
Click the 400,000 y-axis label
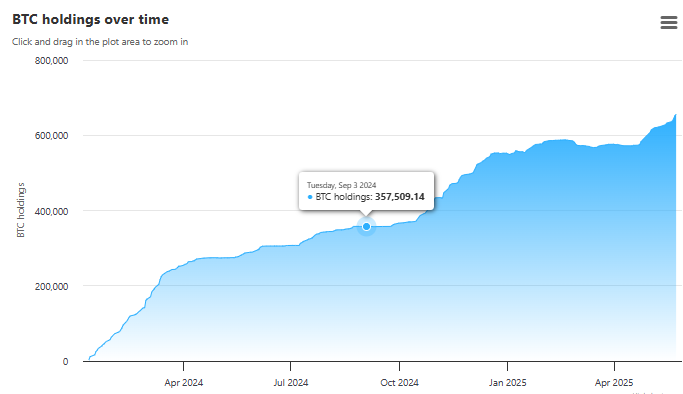point(51,211)
